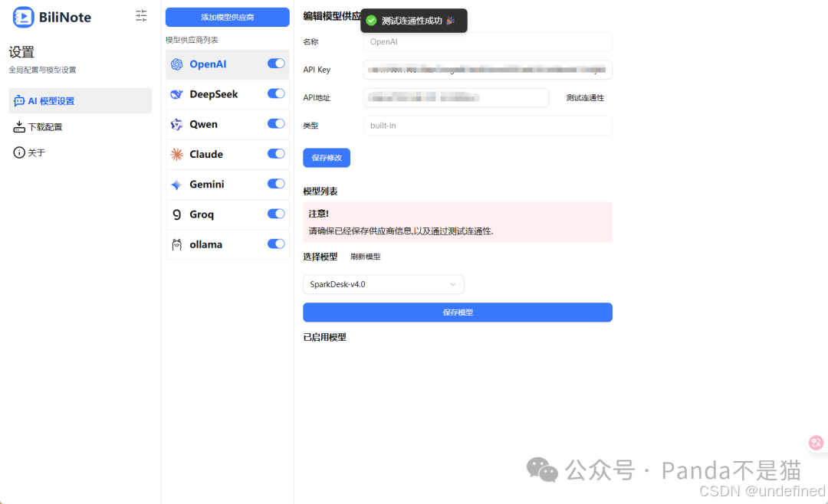
Task: Click the Qwen provider logo
Action: coord(177,125)
